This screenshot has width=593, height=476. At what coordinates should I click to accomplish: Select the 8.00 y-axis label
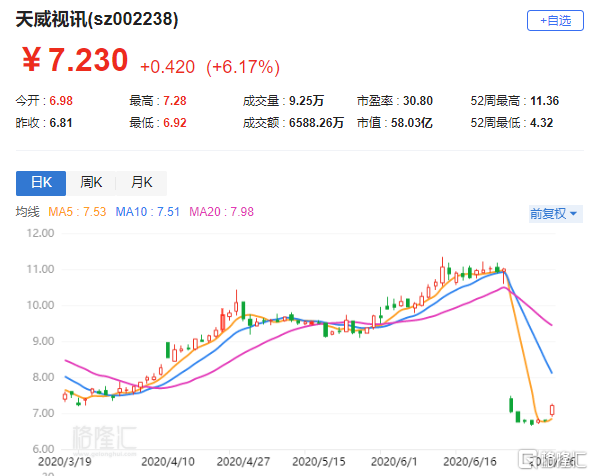[43, 377]
